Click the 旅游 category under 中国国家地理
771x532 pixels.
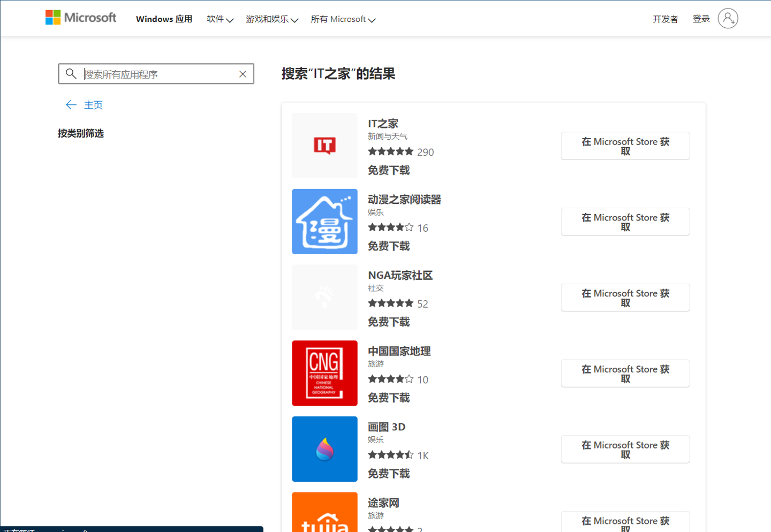(376, 364)
